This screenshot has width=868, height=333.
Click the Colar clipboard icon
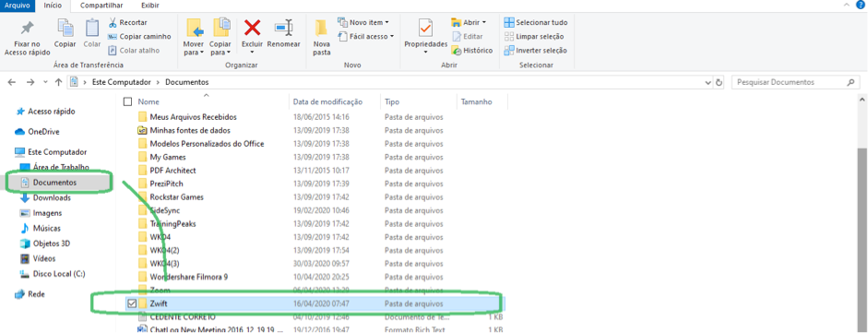coord(92,28)
